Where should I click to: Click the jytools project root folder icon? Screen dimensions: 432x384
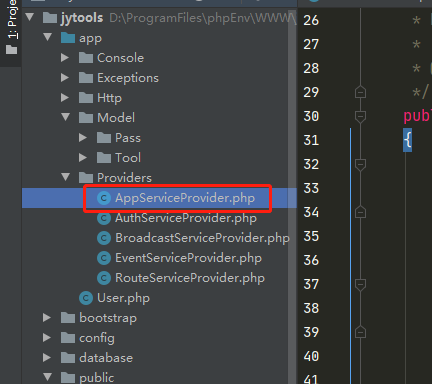point(50,18)
